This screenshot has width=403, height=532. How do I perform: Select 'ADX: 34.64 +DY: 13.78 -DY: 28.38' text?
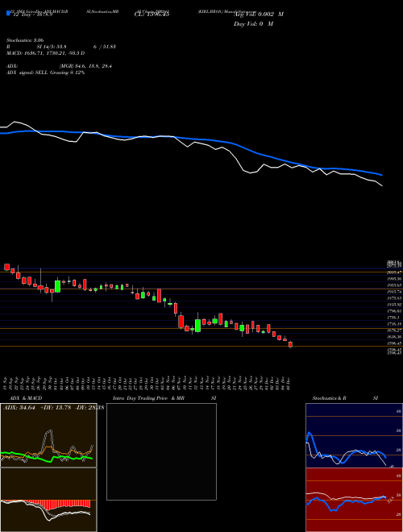click(53, 407)
